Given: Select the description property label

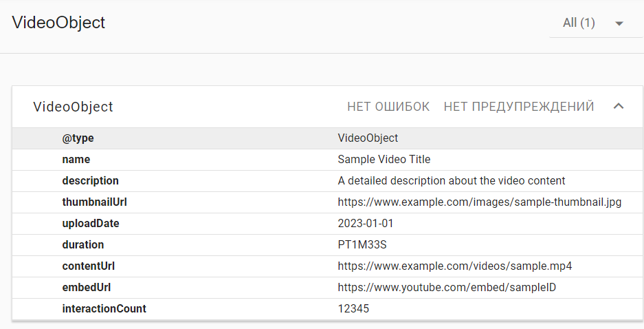Looking at the screenshot, I should (x=91, y=181).
